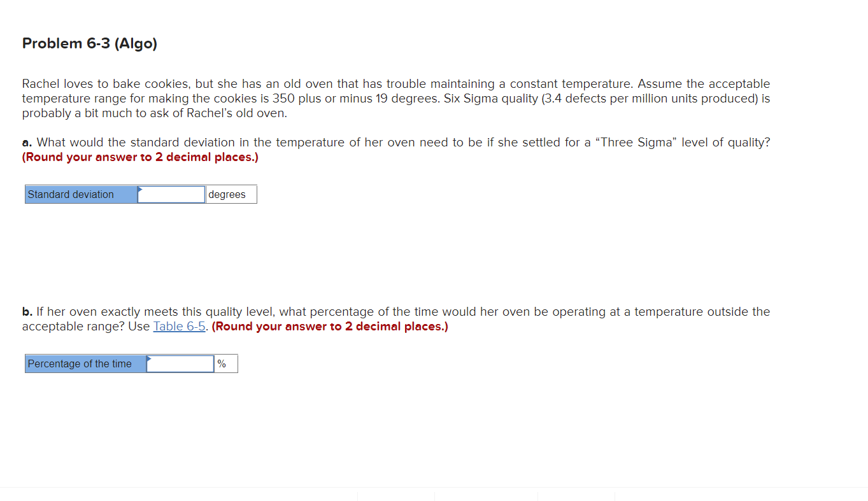The width and height of the screenshot is (868, 501).
Task: Click the Problem 6-3 (Algo) heading
Action: [89, 43]
